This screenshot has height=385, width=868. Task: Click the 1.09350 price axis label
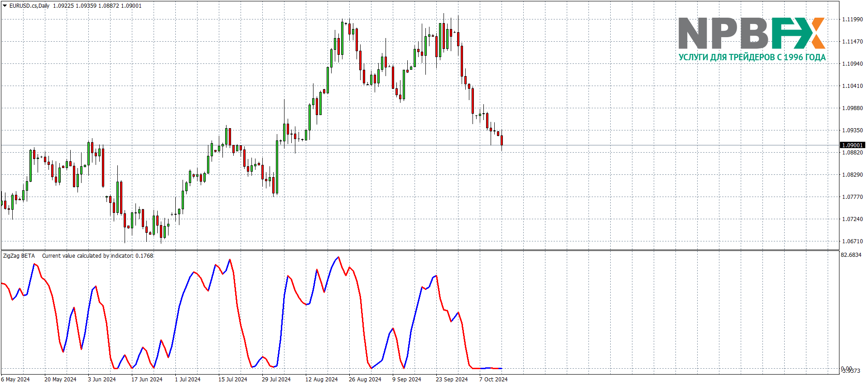click(x=852, y=130)
